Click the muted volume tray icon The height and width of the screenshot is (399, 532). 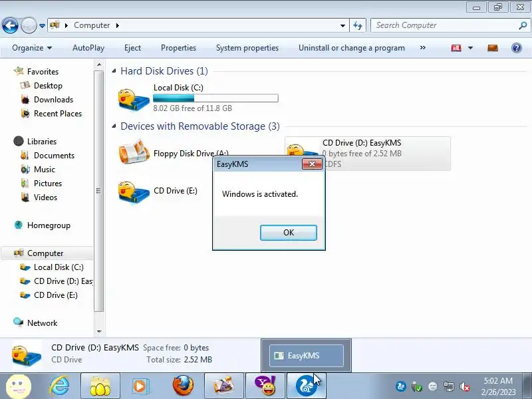[464, 386]
